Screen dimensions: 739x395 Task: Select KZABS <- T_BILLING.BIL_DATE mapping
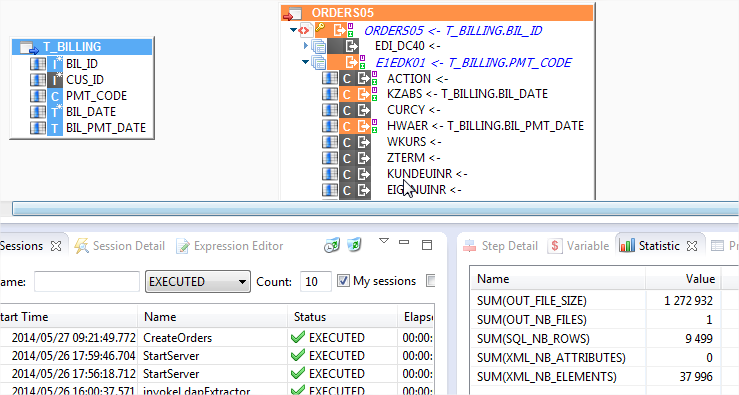467,94
